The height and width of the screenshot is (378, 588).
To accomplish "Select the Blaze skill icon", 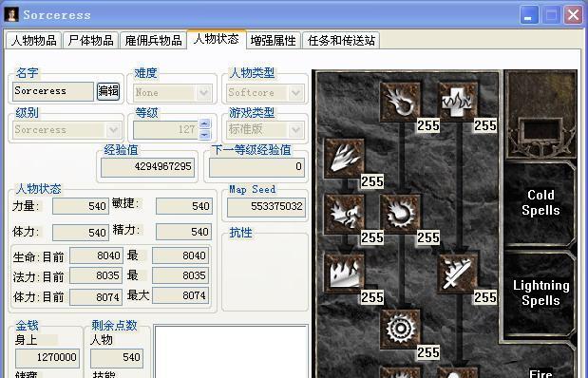I will (x=344, y=214).
